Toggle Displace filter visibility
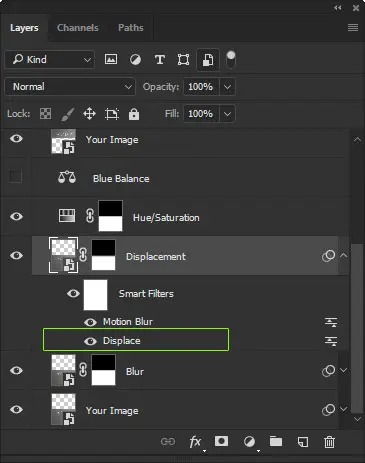 pos(90,341)
